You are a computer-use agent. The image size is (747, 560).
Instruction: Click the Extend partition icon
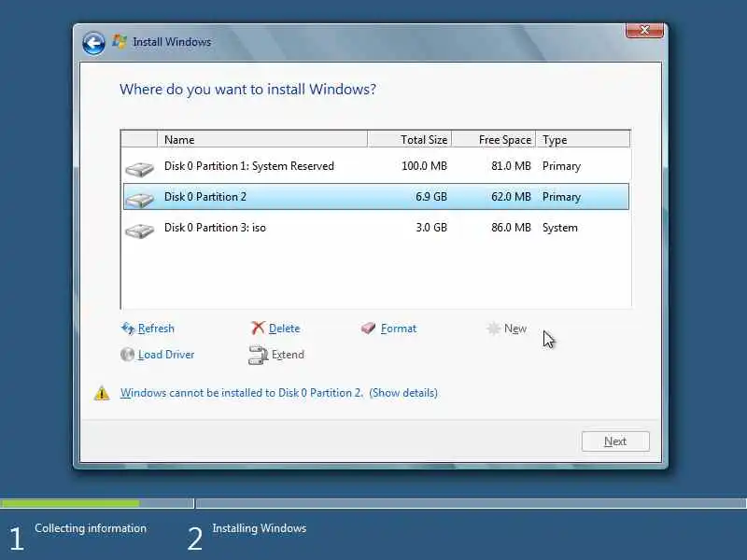258,356
